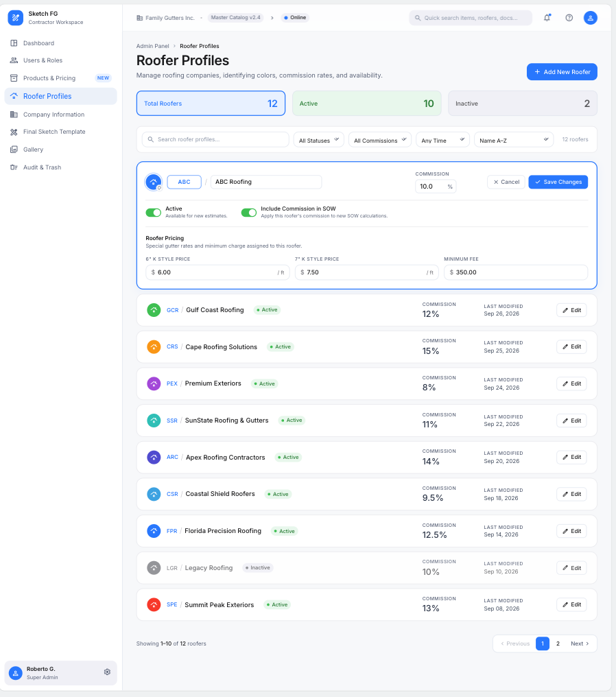Screen dimensions: 616x697
Task: Save Changes for ABC Roofing
Action: pyautogui.click(x=558, y=182)
